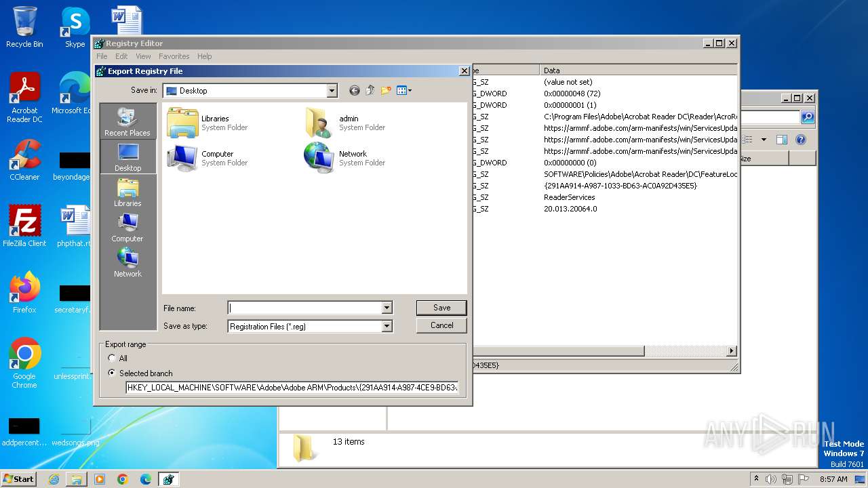Open Acrobat Reader DC desktop icon

(24, 98)
